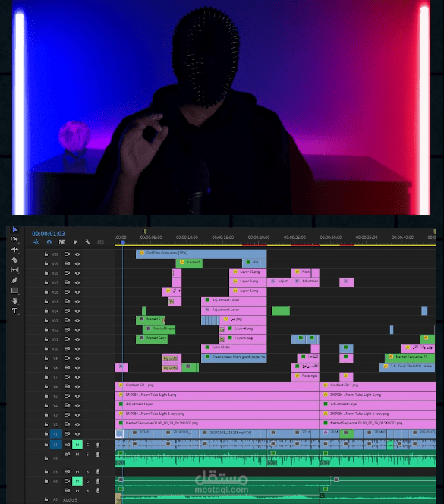Select the Hand tool
The width and height of the screenshot is (444, 504).
(14, 301)
